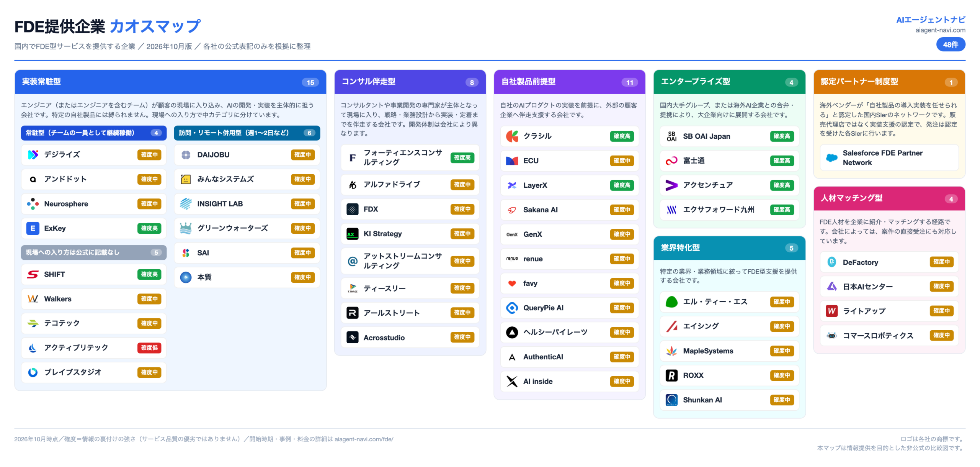Click ExKey 確度高 green badge
Viewport: 980px width, 467px height.
[x=149, y=228]
